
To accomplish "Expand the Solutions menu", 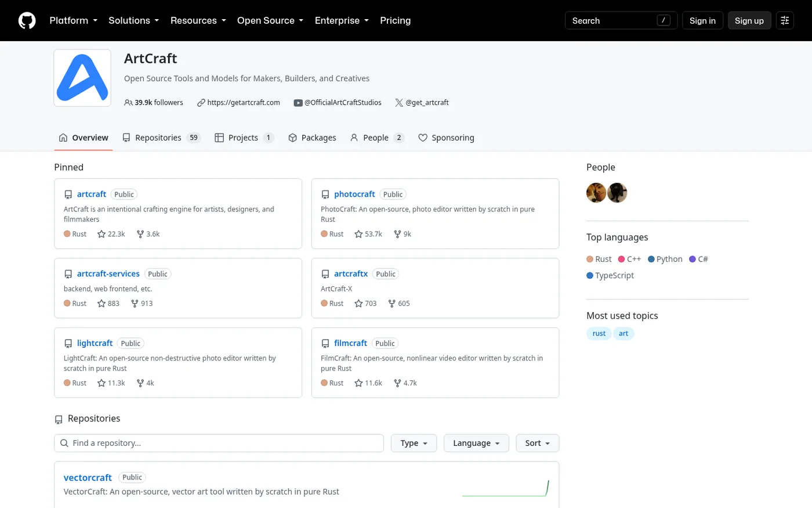I will coord(134,20).
